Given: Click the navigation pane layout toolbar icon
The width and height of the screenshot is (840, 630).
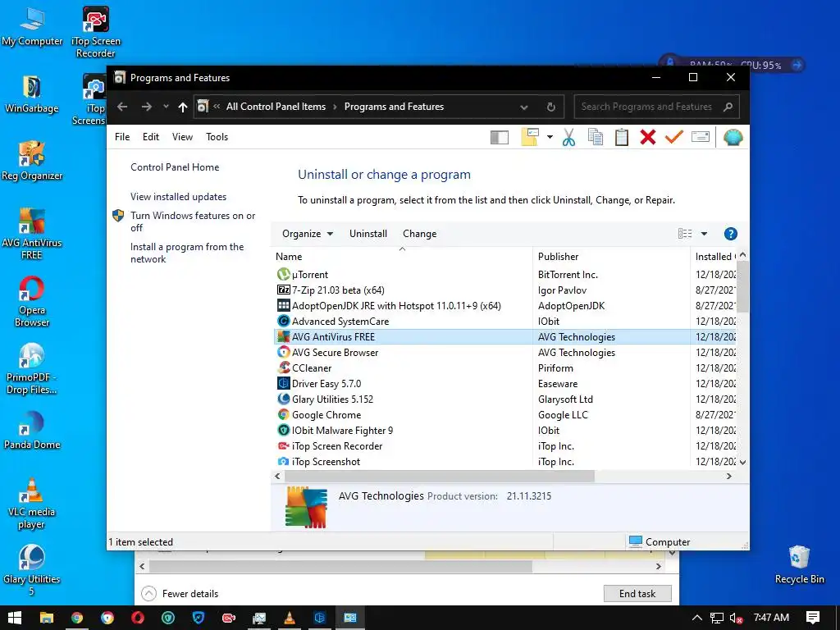Looking at the screenshot, I should [500, 138].
